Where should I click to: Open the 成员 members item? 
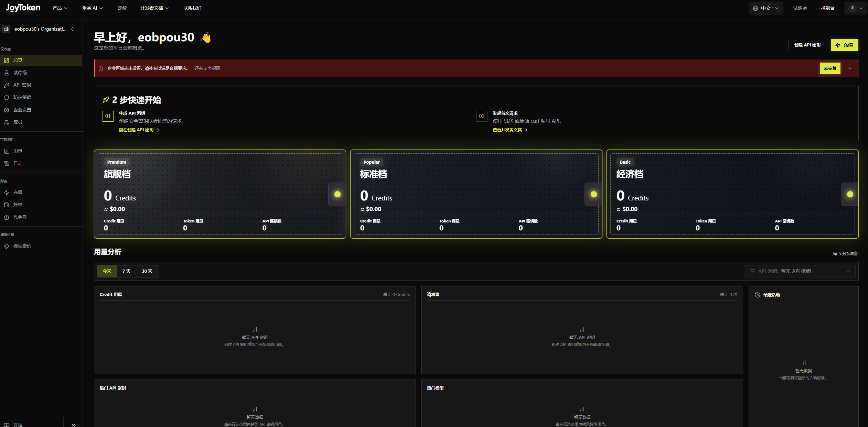click(41, 122)
